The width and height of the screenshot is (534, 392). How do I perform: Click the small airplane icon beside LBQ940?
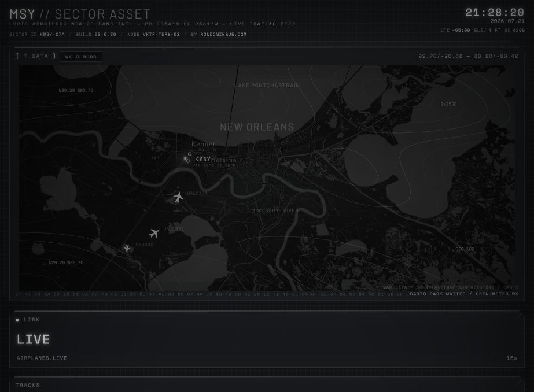point(127,249)
